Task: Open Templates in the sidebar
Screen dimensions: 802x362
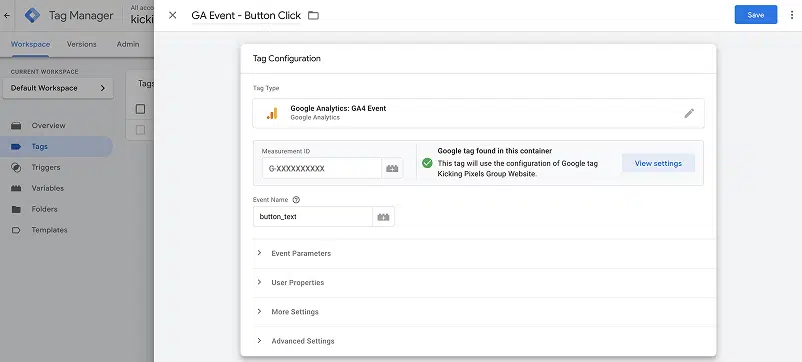Action: pos(57,230)
